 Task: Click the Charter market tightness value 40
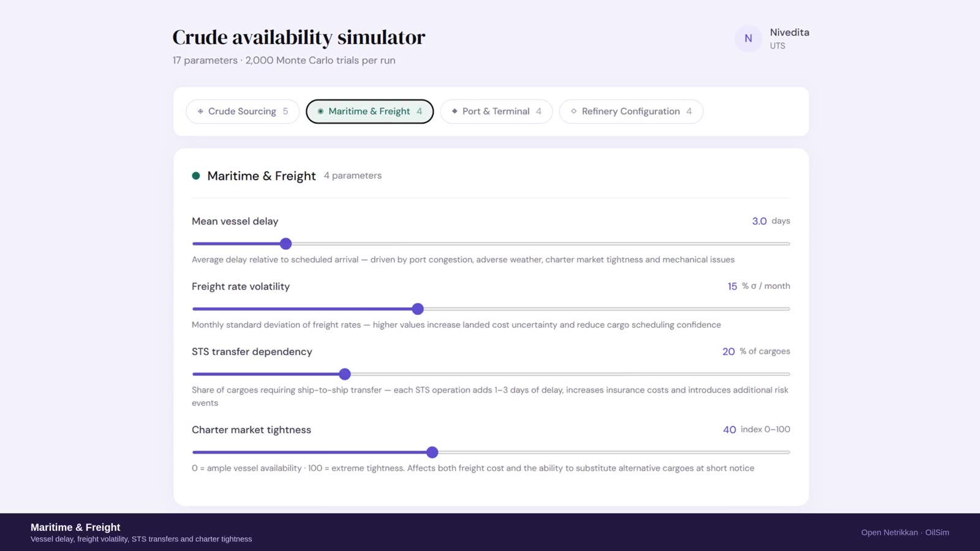coord(729,430)
